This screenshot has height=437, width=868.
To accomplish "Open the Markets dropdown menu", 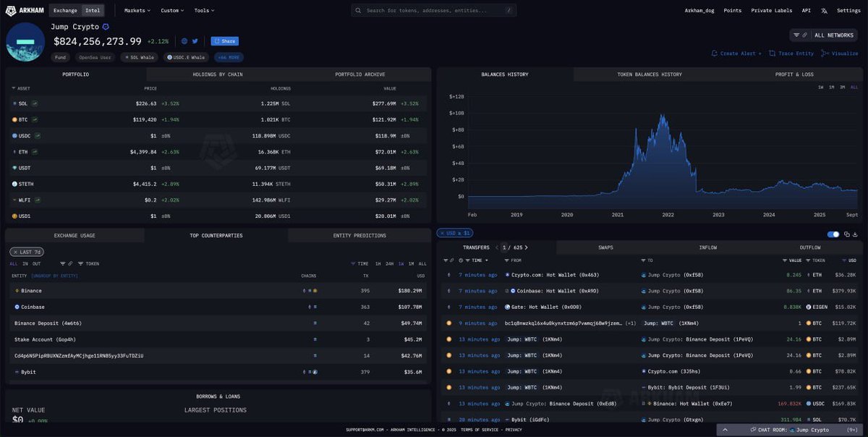I will (137, 11).
